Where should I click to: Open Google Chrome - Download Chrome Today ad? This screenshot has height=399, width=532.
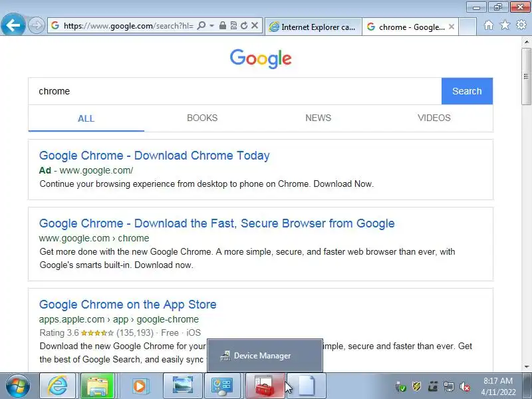154,156
